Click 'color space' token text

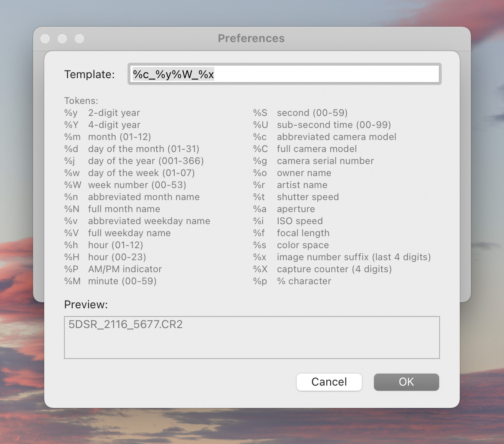tap(303, 245)
